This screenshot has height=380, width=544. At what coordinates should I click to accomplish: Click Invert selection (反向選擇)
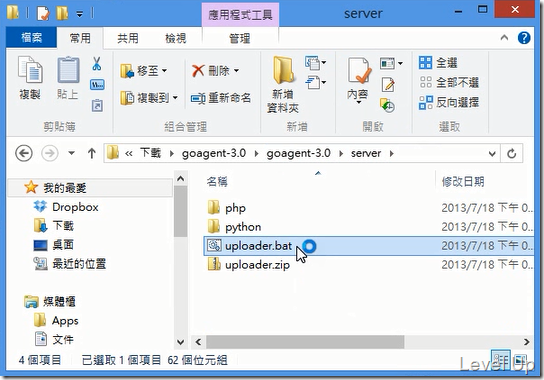(x=449, y=102)
